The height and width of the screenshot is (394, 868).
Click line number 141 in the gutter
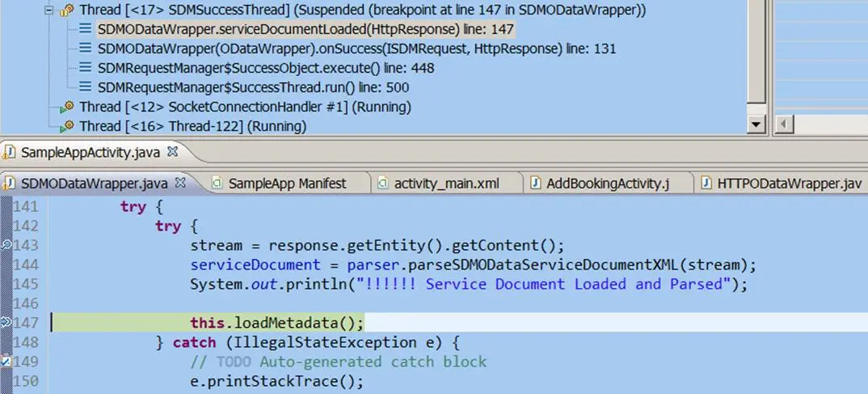point(26,206)
